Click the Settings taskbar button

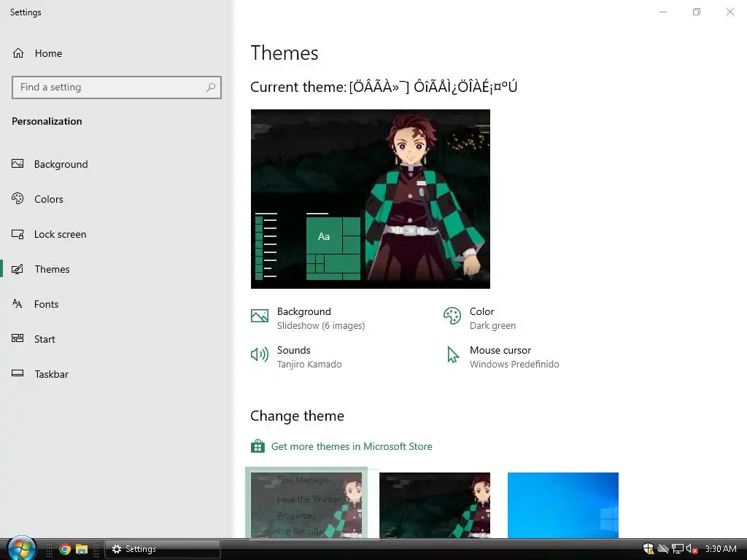163,549
